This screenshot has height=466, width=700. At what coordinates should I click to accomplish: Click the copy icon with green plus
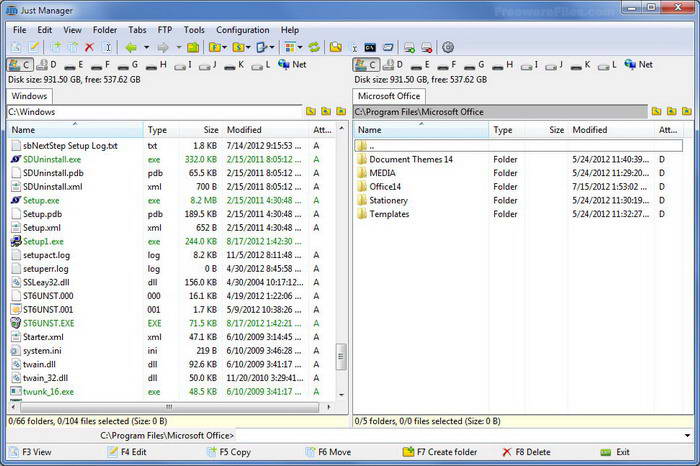click(56, 47)
